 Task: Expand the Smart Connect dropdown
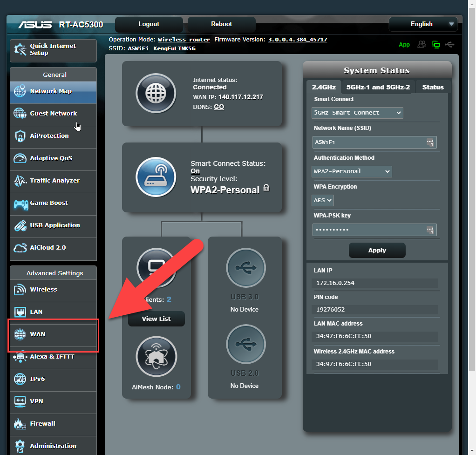coord(357,113)
